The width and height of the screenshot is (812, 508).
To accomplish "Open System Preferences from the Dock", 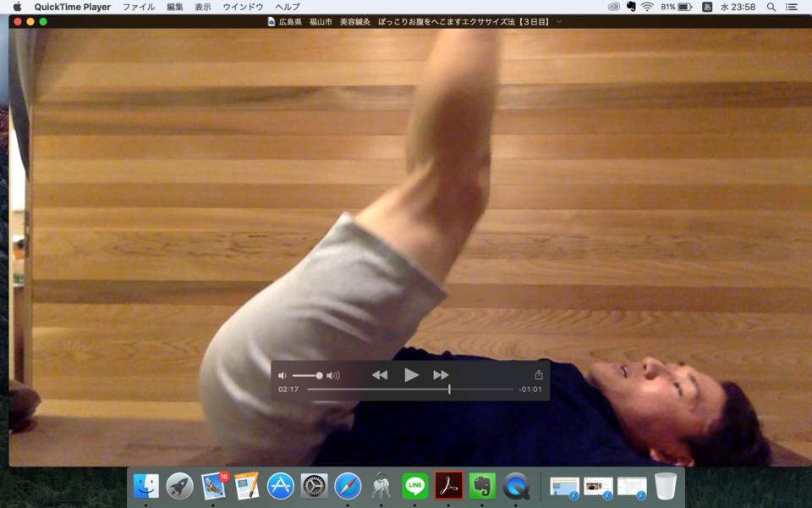I will point(314,486).
